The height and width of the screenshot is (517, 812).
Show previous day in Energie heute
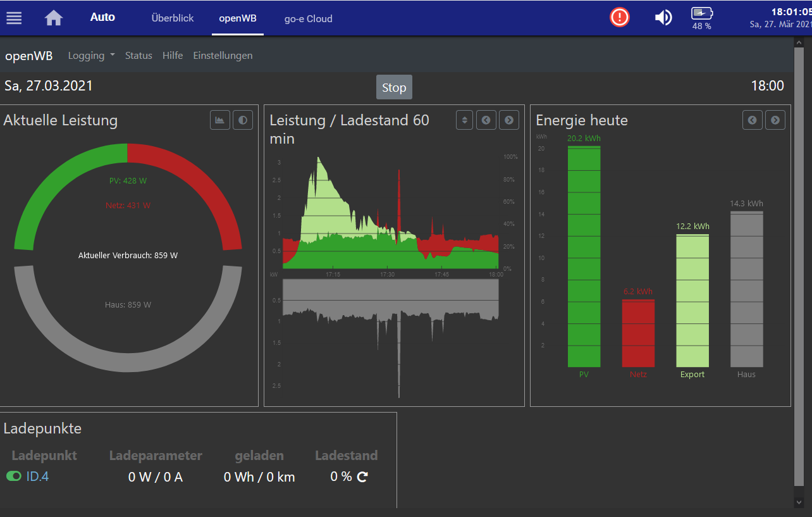pos(752,120)
